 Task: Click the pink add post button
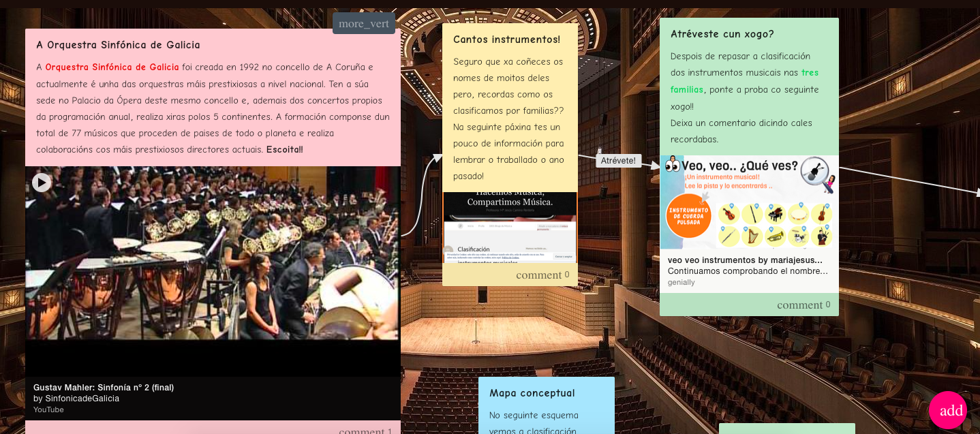click(948, 410)
